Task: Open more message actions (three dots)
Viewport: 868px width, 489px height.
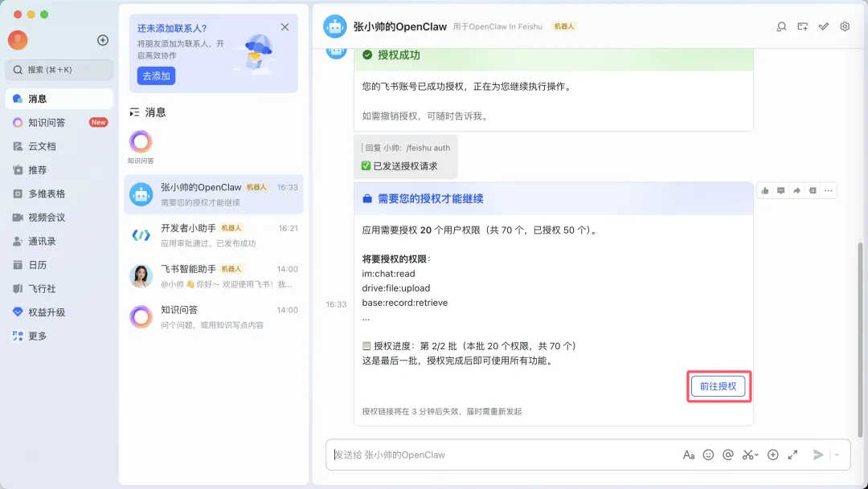Action: point(828,191)
